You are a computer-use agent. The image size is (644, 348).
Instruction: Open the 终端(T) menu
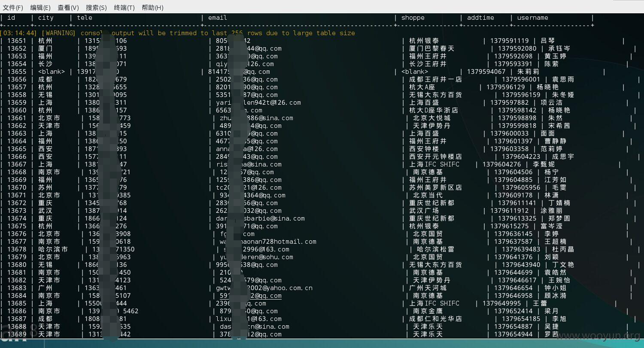pos(124,8)
